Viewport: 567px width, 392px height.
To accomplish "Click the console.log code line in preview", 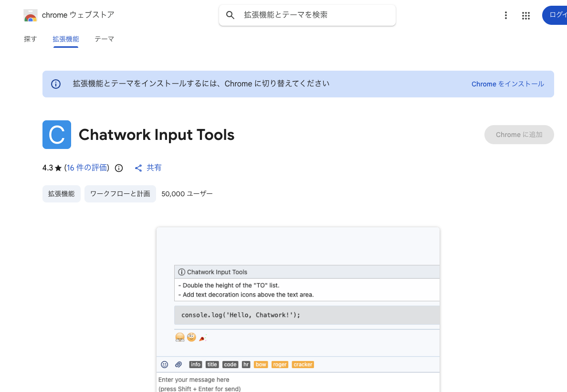I will click(x=241, y=315).
